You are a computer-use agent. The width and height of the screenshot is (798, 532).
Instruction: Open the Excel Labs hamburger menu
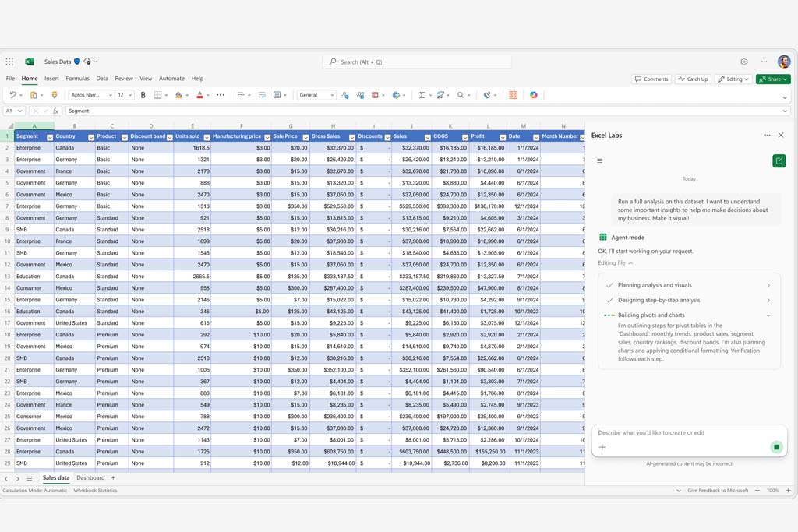click(599, 161)
